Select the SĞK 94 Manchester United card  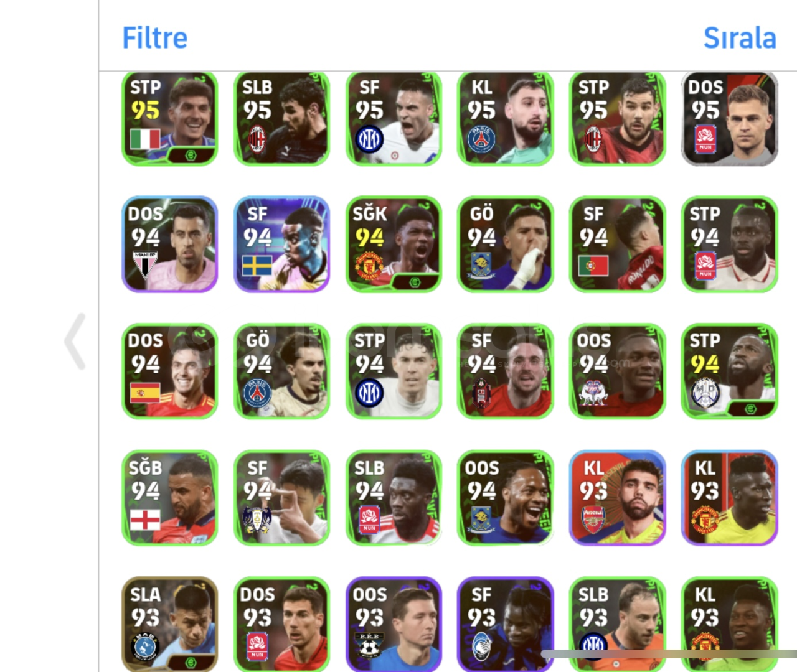[x=394, y=244]
